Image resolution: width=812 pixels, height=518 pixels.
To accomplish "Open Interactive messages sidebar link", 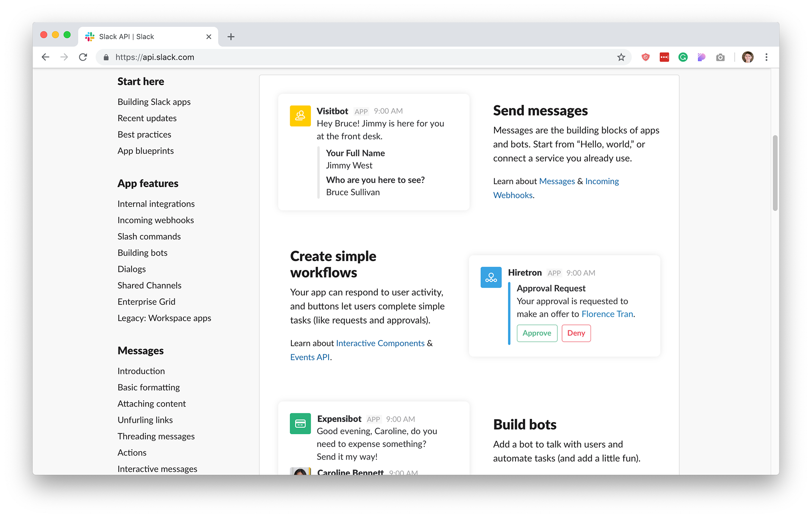I will (157, 469).
